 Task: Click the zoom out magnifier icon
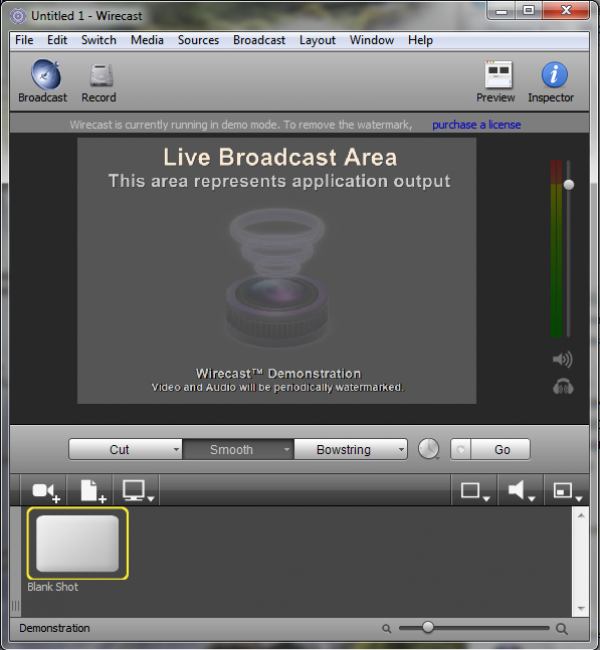pyautogui.click(x=386, y=629)
